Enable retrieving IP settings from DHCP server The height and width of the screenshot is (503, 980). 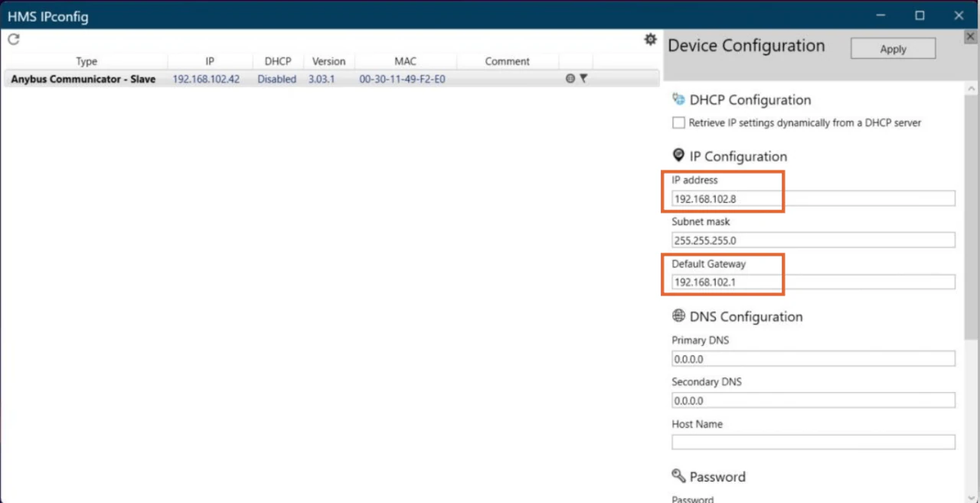coord(678,122)
